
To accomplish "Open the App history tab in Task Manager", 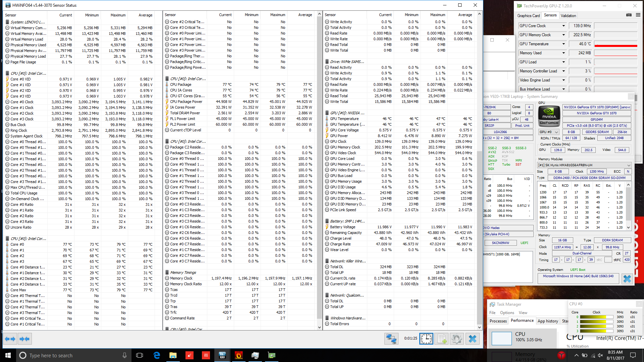I will [547, 321].
